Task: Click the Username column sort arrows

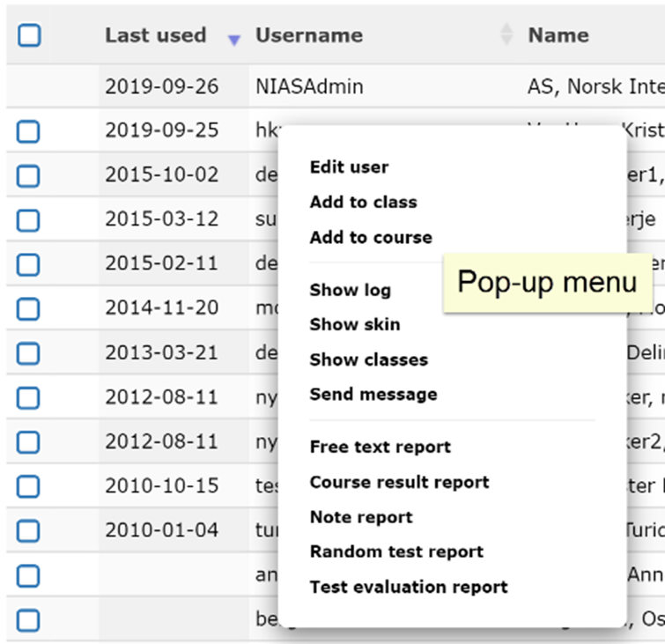Action: [506, 35]
